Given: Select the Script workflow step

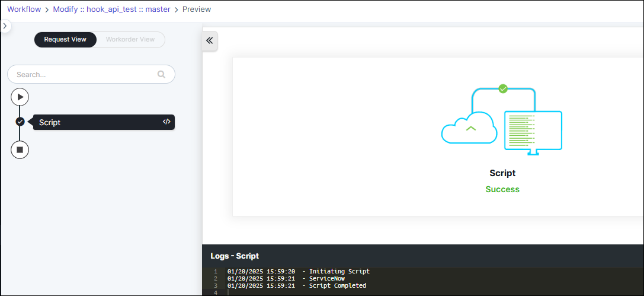Looking at the screenshot, I should pyautogui.click(x=104, y=122).
